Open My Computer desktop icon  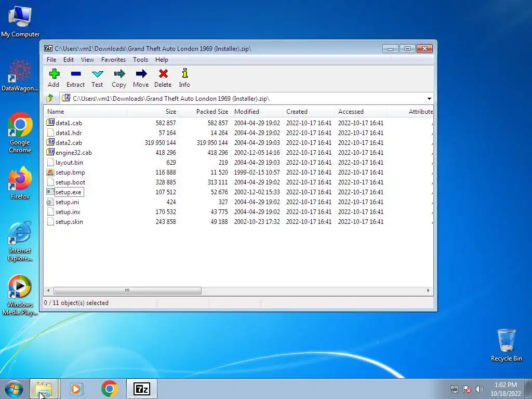[20, 20]
